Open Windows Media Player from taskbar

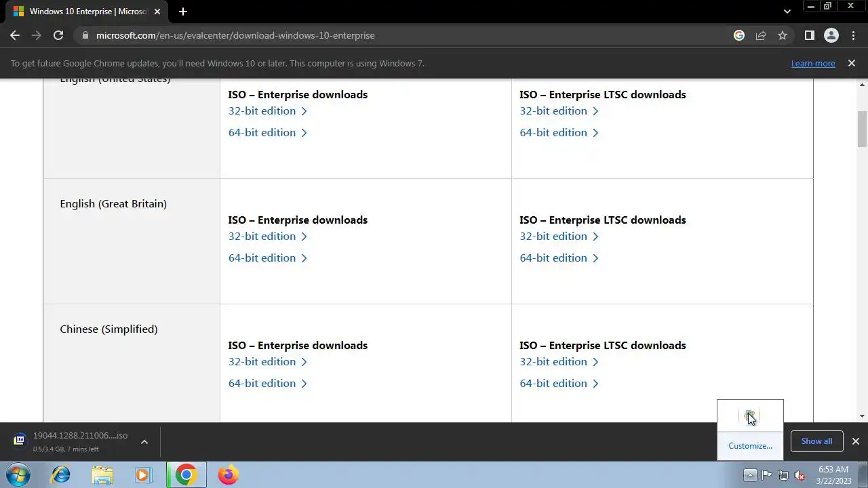[x=143, y=474]
